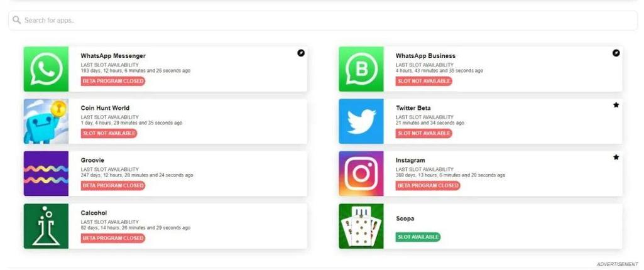
Task: Open the Coin Hunt World icon
Action: pos(46,121)
